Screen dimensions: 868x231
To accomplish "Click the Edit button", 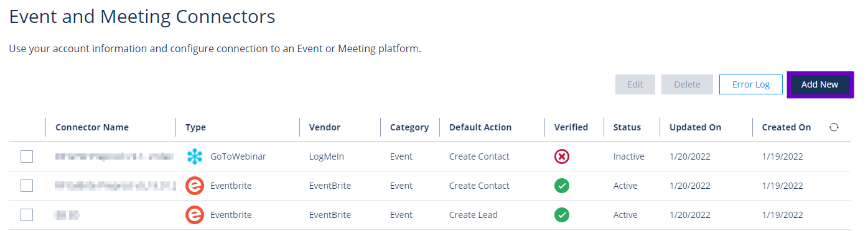I will coord(635,84).
